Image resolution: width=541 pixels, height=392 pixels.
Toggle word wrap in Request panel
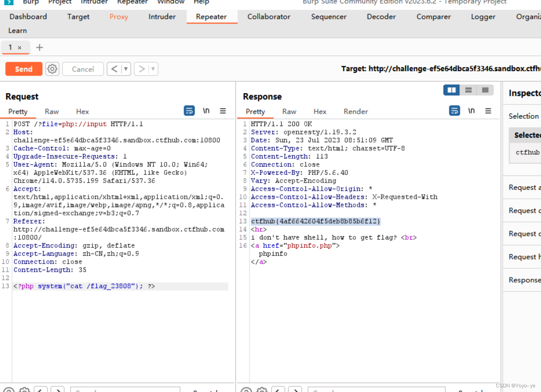click(189, 111)
